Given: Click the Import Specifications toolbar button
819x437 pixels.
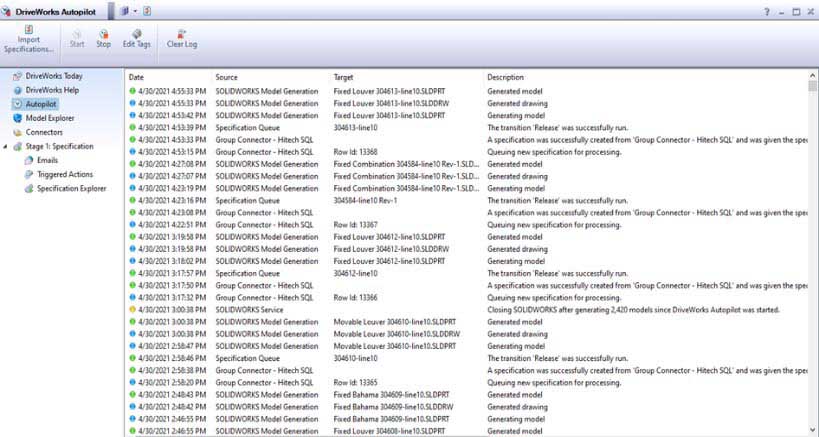Looking at the screenshot, I should tap(29, 39).
